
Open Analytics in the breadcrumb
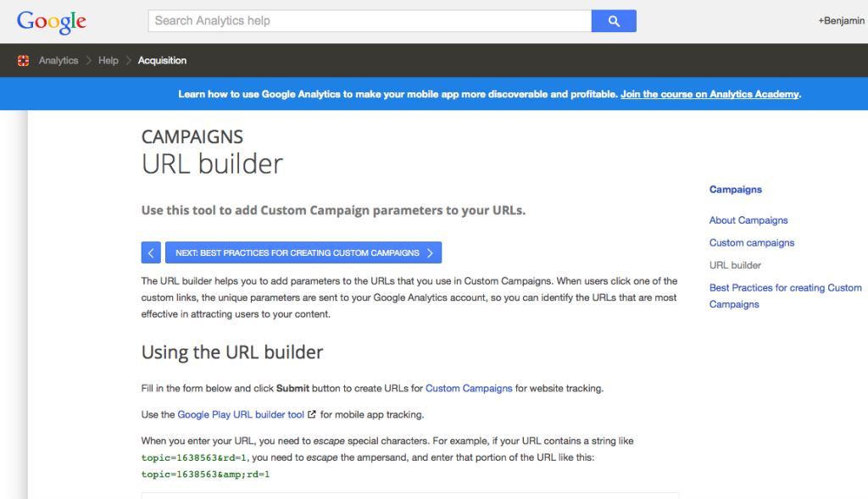[58, 61]
